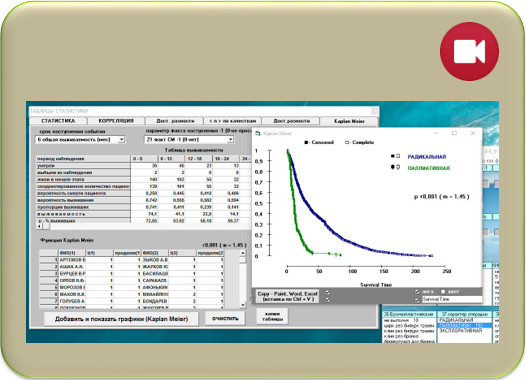Click the red video camera icon
Screen dimensions: 526x380
[469, 51]
